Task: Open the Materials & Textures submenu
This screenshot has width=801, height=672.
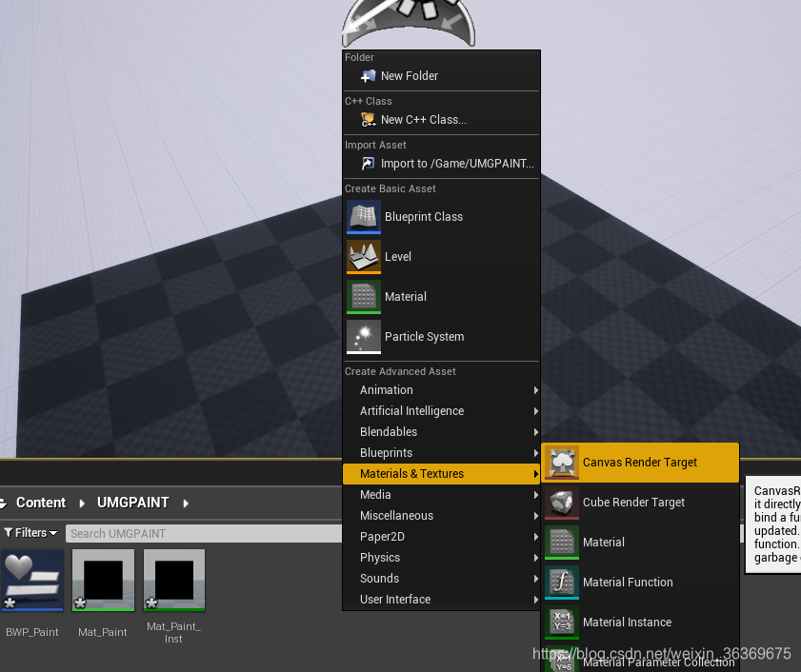Action: point(441,474)
